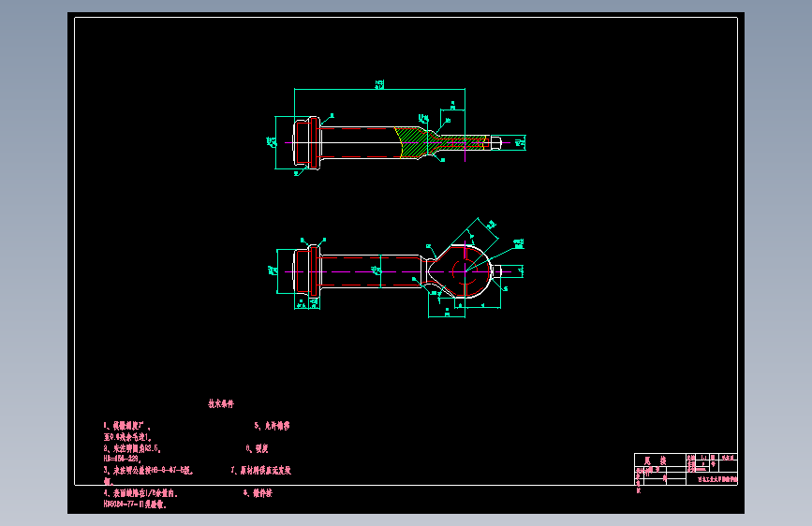
Task: Click the angled dimension above the eye head
Action: pyautogui.click(x=488, y=227)
